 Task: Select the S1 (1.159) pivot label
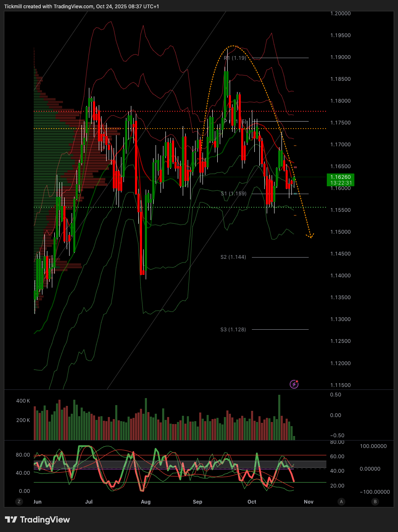[233, 194]
